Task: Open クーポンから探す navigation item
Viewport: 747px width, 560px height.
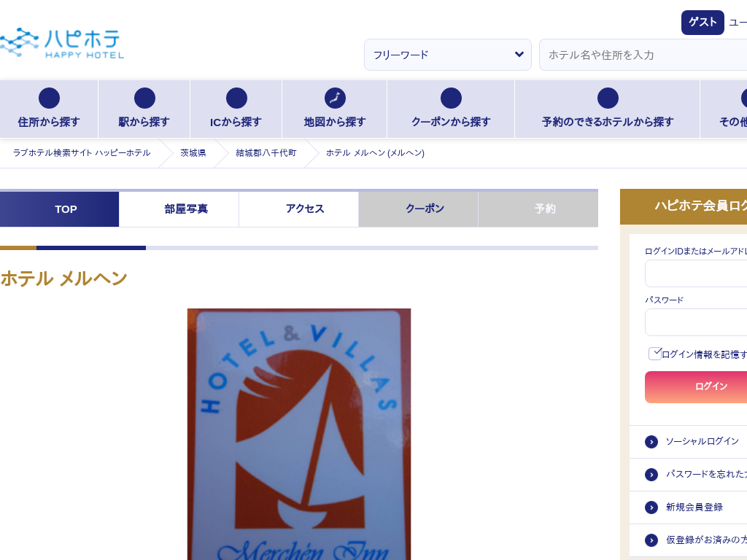Action: click(451, 109)
